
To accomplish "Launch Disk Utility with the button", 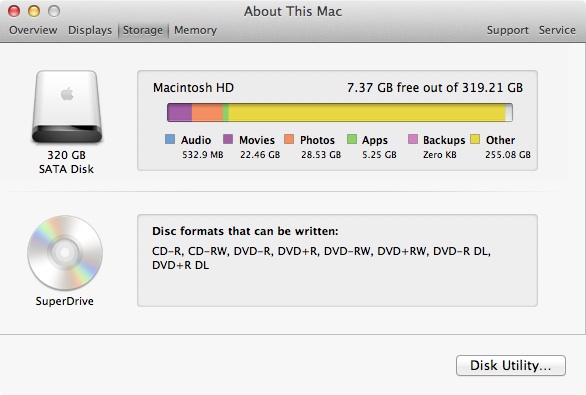I will 511,365.
